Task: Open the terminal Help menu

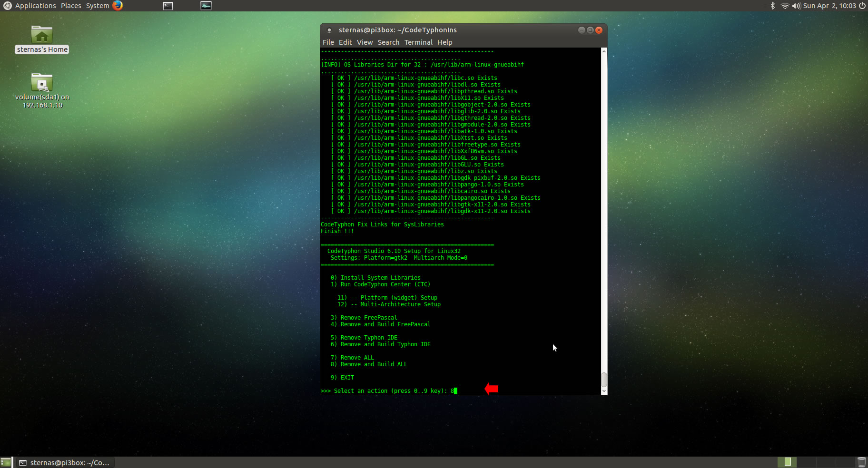Action: point(445,42)
